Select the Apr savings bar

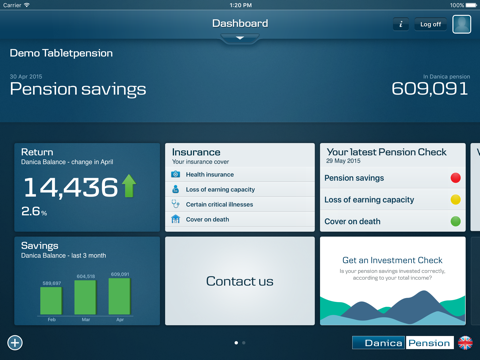119,296
